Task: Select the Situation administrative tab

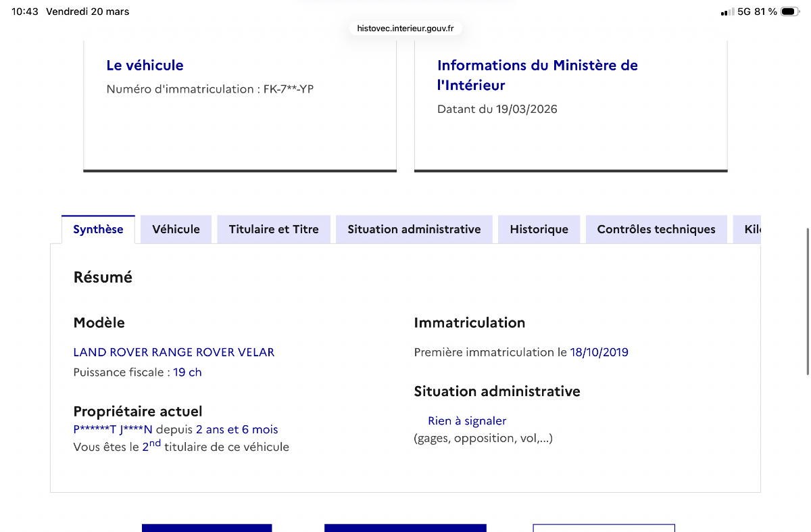Action: 414,229
